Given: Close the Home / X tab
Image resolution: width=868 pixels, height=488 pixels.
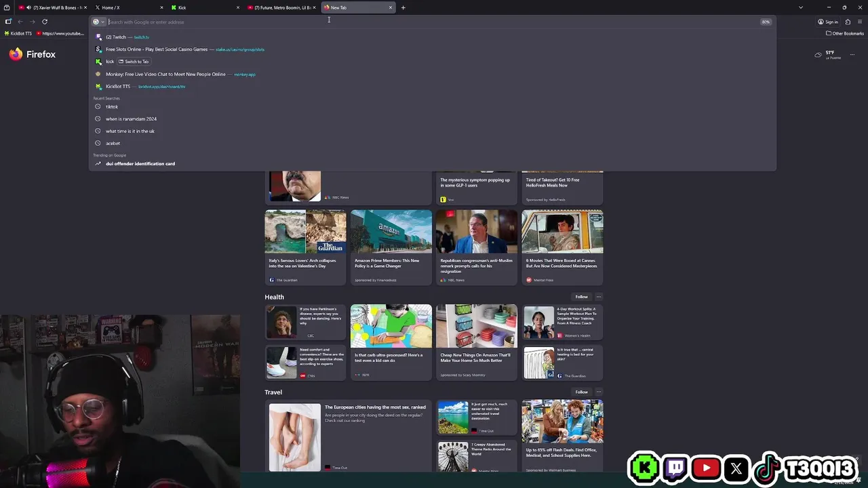Looking at the screenshot, I should pos(161,7).
